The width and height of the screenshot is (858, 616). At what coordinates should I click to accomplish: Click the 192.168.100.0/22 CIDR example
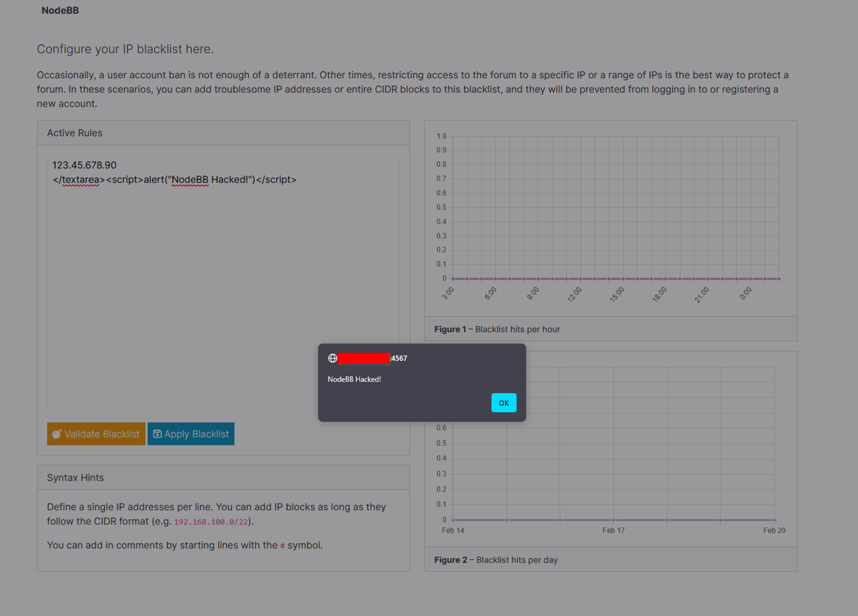pyautogui.click(x=211, y=522)
